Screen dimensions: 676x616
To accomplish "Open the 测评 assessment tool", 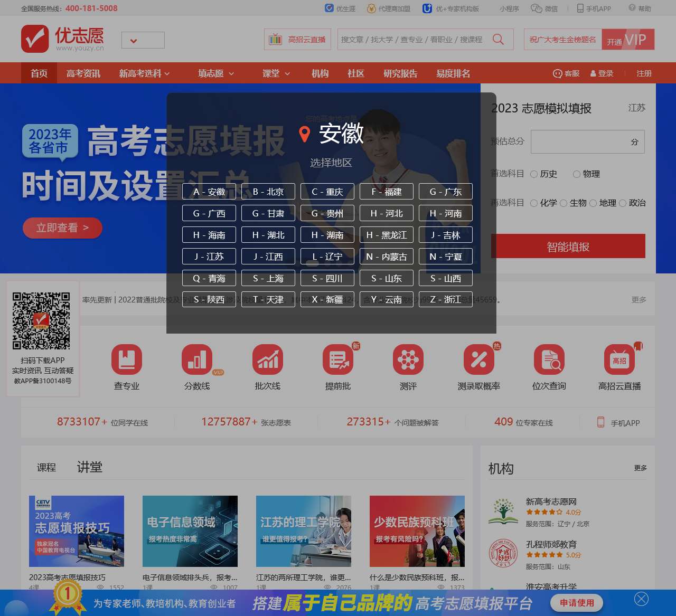I will [408, 367].
